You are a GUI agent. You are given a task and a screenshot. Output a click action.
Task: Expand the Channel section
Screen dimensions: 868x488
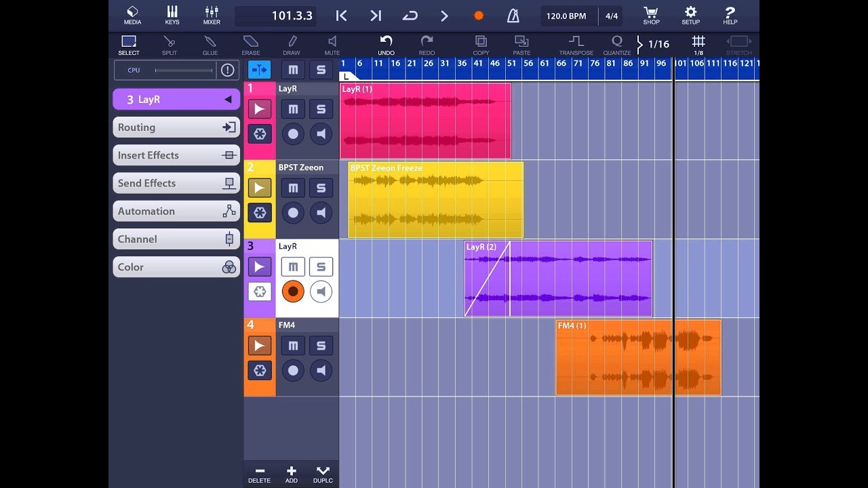pyautogui.click(x=176, y=239)
